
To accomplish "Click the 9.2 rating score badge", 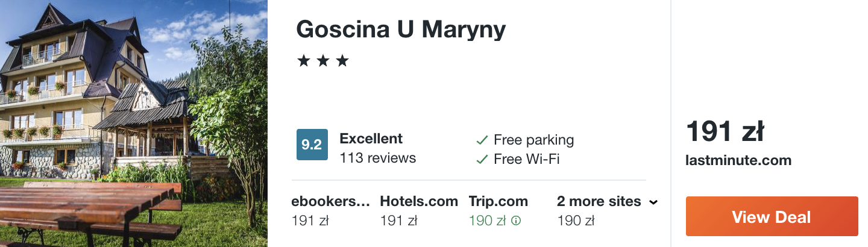I will pos(312,145).
